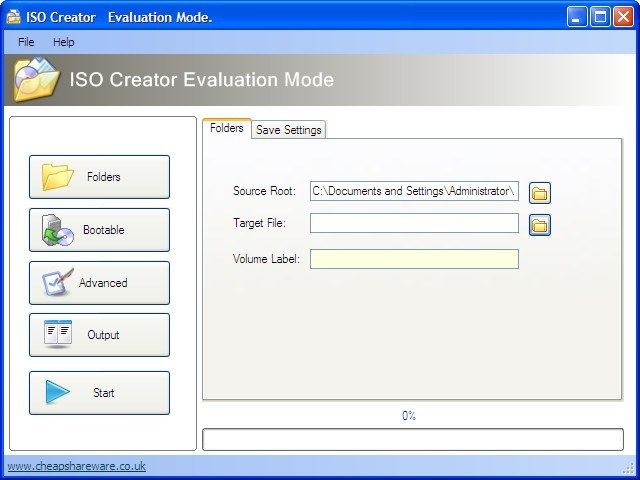Open the Bootable disc options
The width and height of the screenshot is (640, 480).
coord(99,230)
